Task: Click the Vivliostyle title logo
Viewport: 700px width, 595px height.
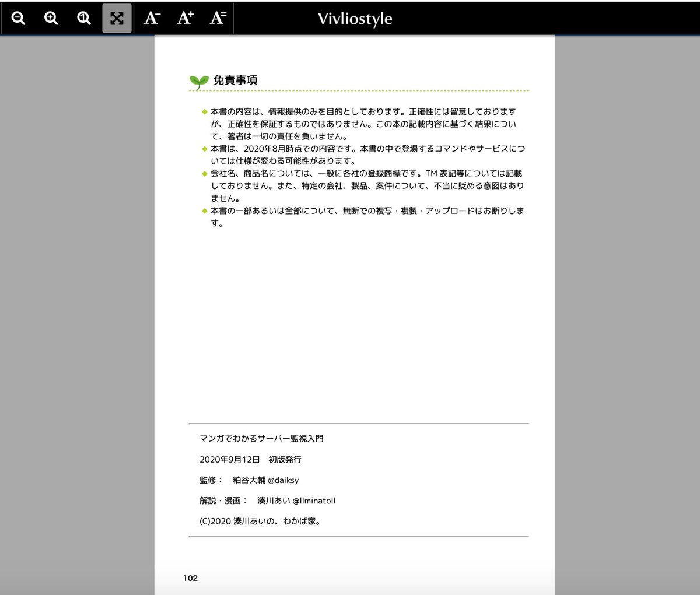Action: click(x=355, y=19)
